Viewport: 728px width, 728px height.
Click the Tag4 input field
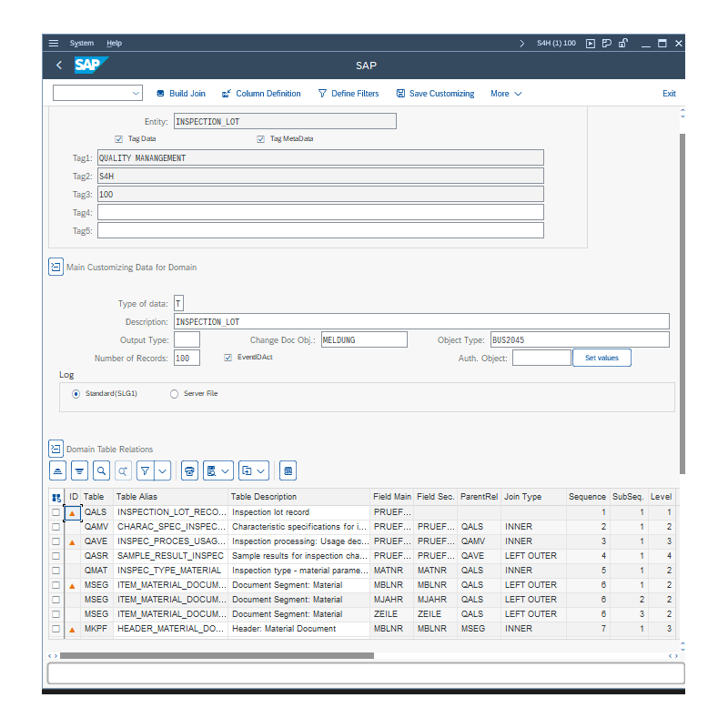click(x=320, y=212)
